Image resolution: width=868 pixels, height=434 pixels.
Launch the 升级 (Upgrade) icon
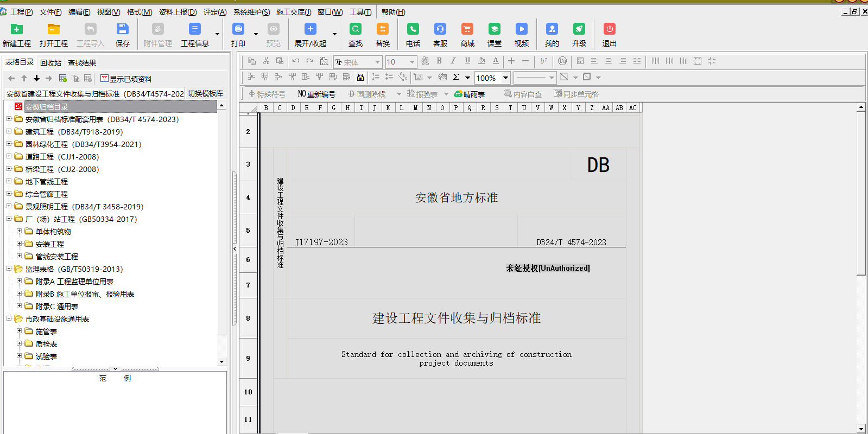pos(579,30)
